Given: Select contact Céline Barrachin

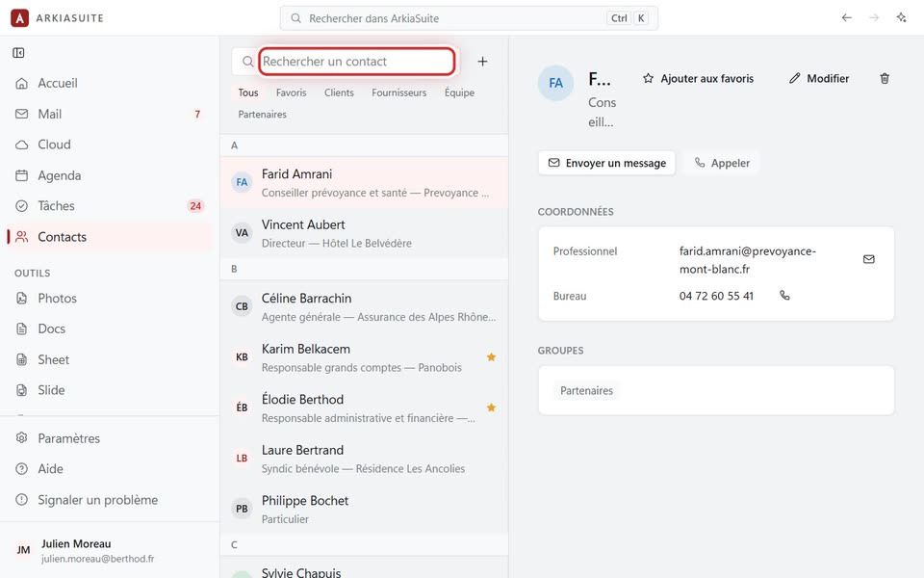Looking at the screenshot, I should click(364, 306).
